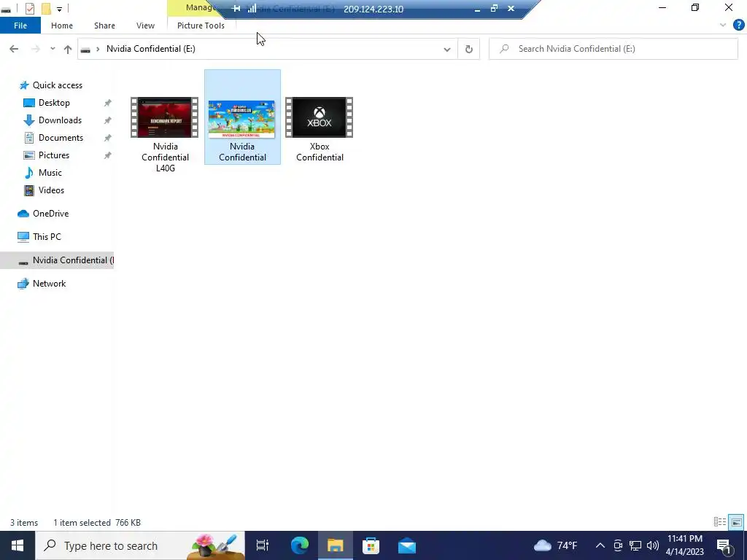Click the pin icon beside Downloads
Viewport: 747px width, 560px height.
tap(108, 120)
